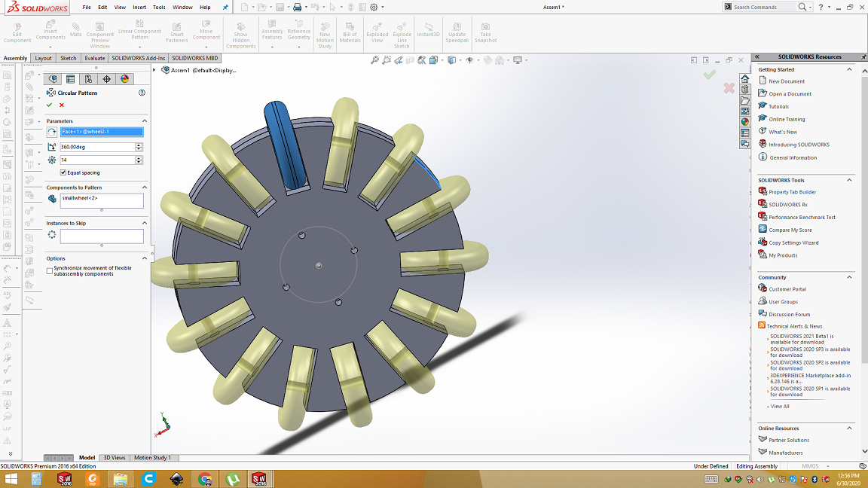Screen dimensions: 868x488
Task: Click New Document link
Action: point(786,81)
